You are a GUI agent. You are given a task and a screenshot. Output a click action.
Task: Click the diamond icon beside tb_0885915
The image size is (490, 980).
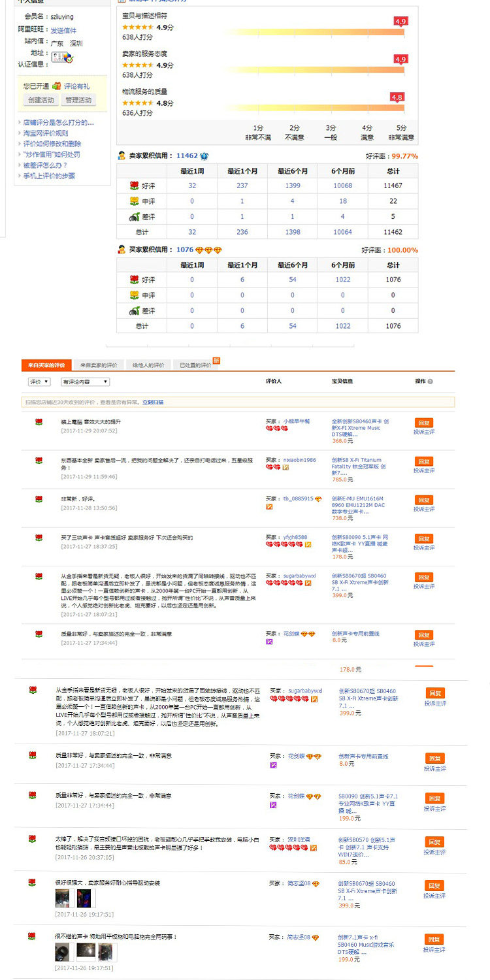coord(318,498)
